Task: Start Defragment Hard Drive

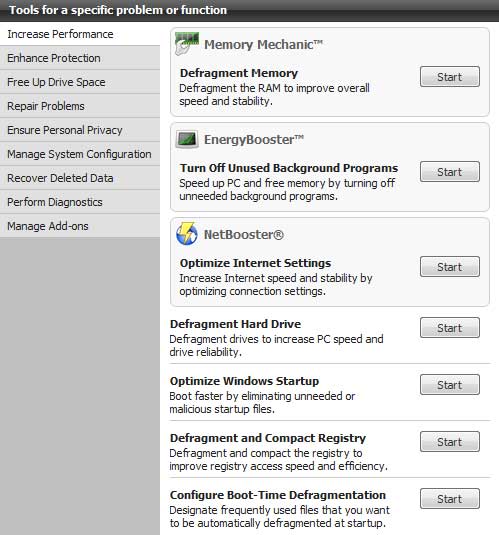Action: pos(450,328)
